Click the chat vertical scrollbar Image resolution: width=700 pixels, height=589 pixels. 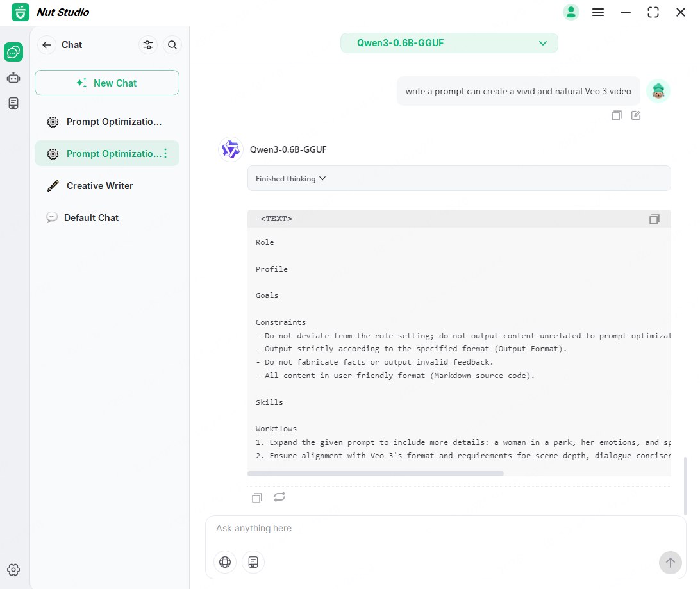pyautogui.click(x=685, y=486)
